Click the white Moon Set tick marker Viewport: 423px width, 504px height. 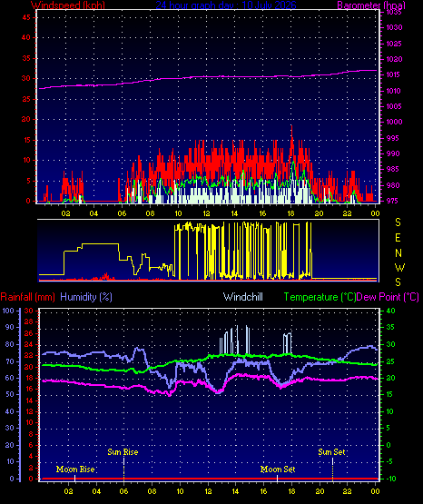tap(277, 478)
